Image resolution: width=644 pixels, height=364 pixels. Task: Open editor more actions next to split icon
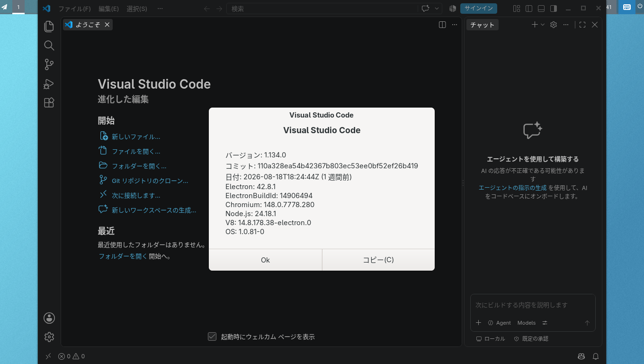(x=455, y=25)
